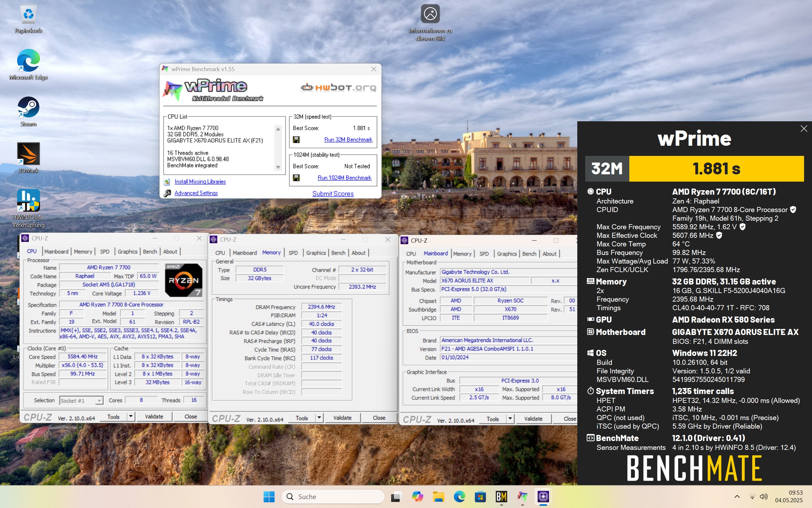Open the 3DMark desktop shortcut
The image size is (812, 508).
[x=29, y=154]
